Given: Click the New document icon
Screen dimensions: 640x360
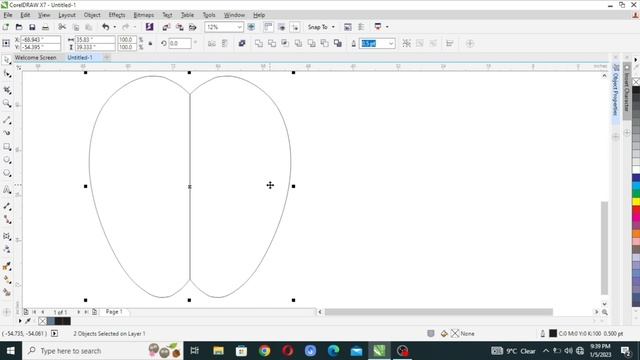Looking at the screenshot, I should (x=6, y=27).
